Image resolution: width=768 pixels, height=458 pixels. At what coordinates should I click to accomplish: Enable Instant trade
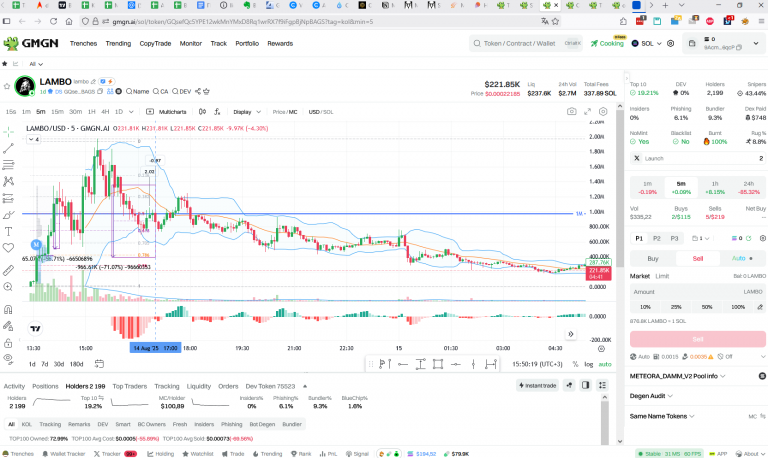click(537, 386)
